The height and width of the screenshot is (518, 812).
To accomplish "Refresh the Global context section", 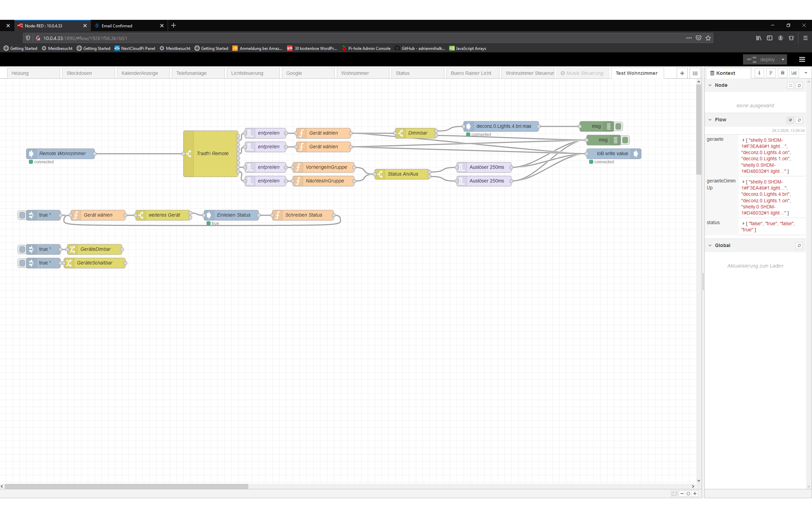I will tap(799, 246).
